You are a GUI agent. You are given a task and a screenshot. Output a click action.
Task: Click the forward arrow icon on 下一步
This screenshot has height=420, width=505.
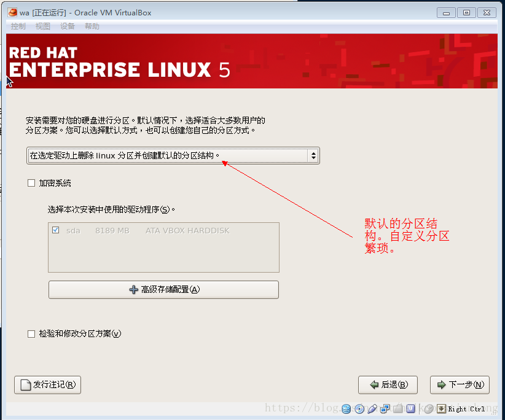tap(442, 384)
